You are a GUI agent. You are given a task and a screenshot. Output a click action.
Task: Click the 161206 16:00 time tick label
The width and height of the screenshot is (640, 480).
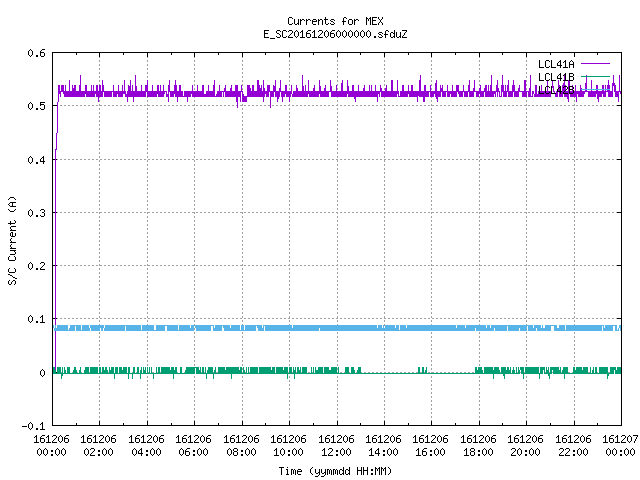tap(430, 446)
